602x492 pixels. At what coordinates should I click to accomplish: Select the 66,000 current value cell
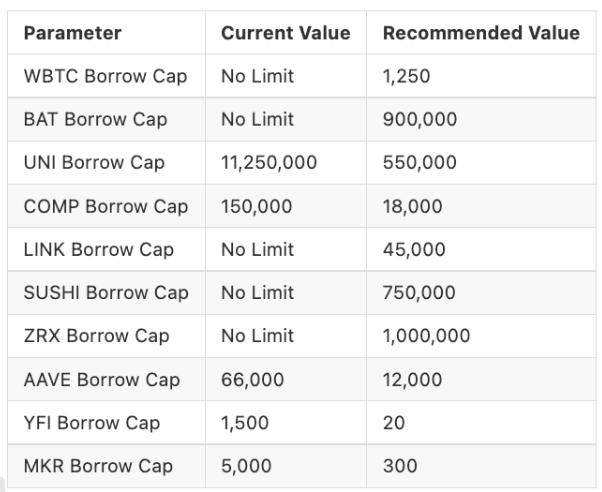252,379
